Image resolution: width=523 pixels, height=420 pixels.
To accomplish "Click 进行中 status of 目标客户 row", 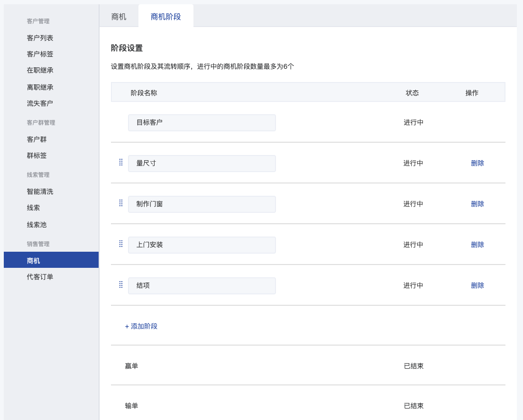I will point(413,122).
